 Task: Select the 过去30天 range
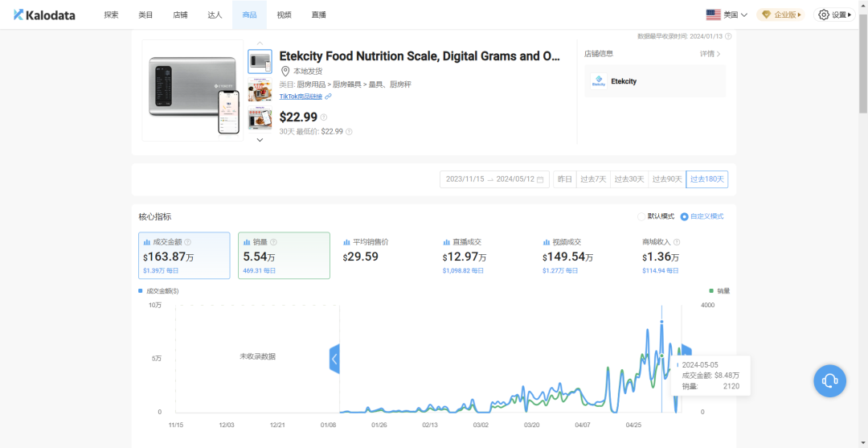628,179
